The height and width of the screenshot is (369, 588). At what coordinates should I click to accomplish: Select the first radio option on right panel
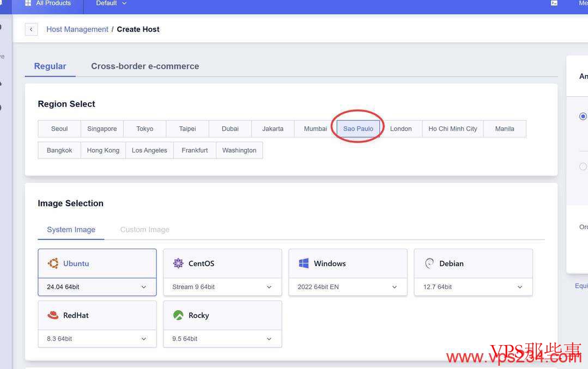click(x=583, y=116)
